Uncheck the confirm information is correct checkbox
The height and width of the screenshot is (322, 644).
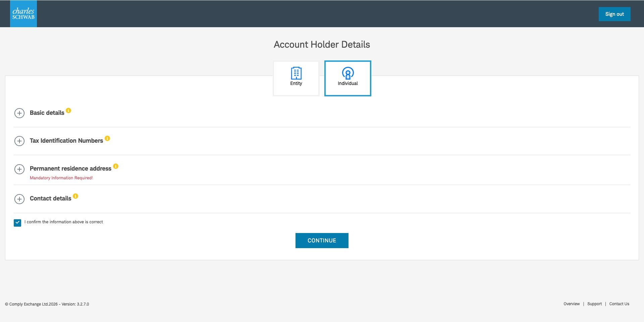(x=17, y=223)
